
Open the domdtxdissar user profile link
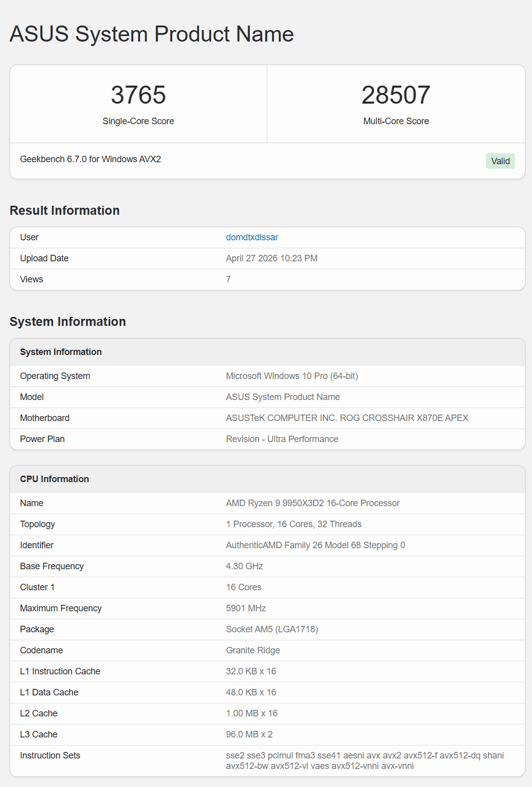tap(252, 237)
